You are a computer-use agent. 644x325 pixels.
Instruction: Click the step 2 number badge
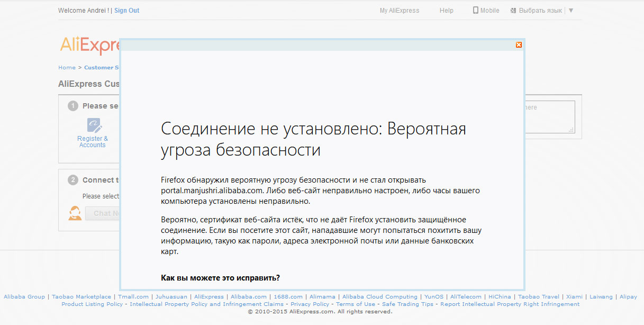click(x=73, y=180)
